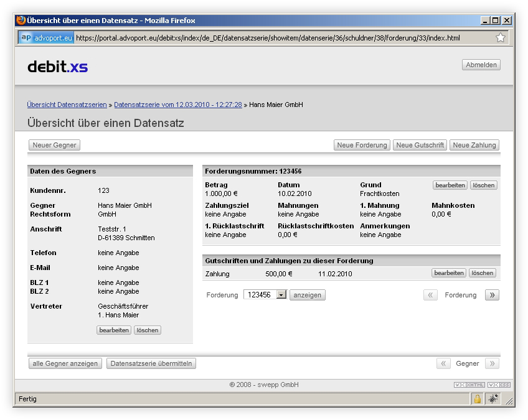Click the Firefox icon in title bar

coord(21,20)
